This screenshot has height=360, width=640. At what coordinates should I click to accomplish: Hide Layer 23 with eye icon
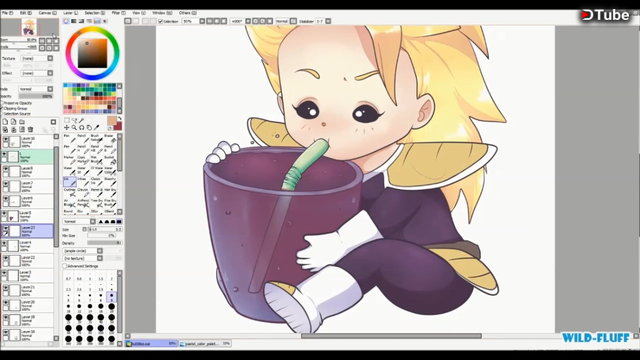[x=5, y=229]
